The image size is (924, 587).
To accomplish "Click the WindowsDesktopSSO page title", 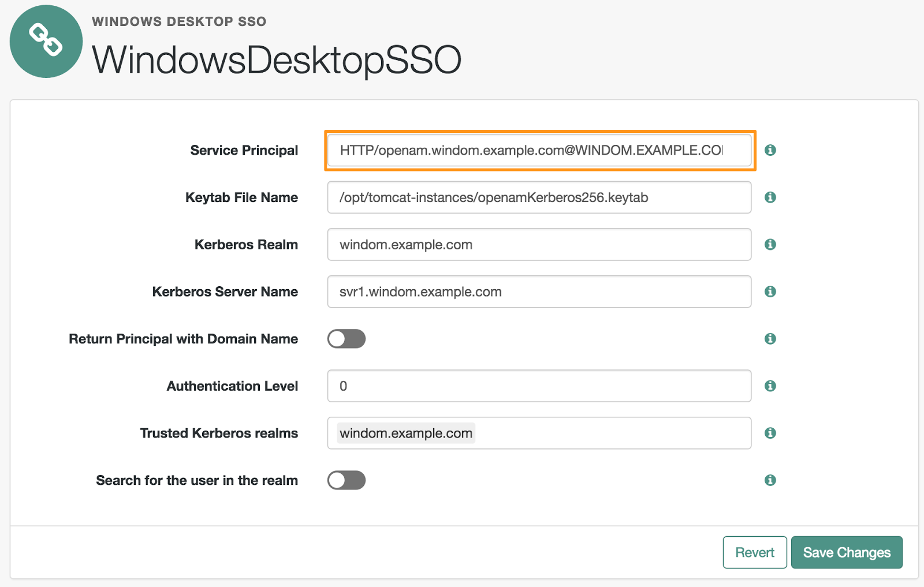I will [277, 58].
